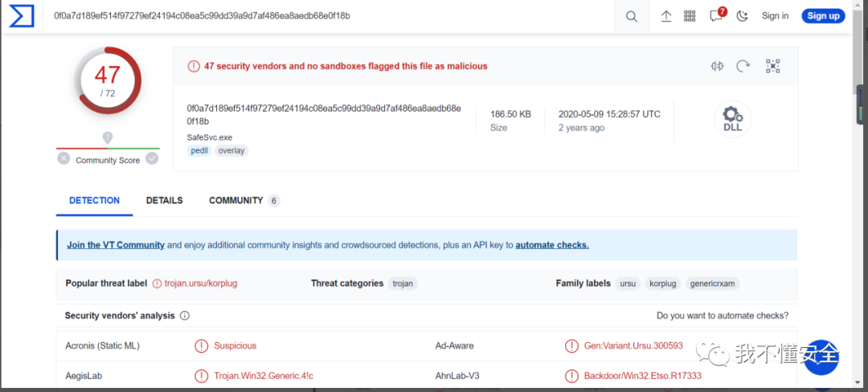Click the Security vendors' analysis info icon

[x=185, y=316]
